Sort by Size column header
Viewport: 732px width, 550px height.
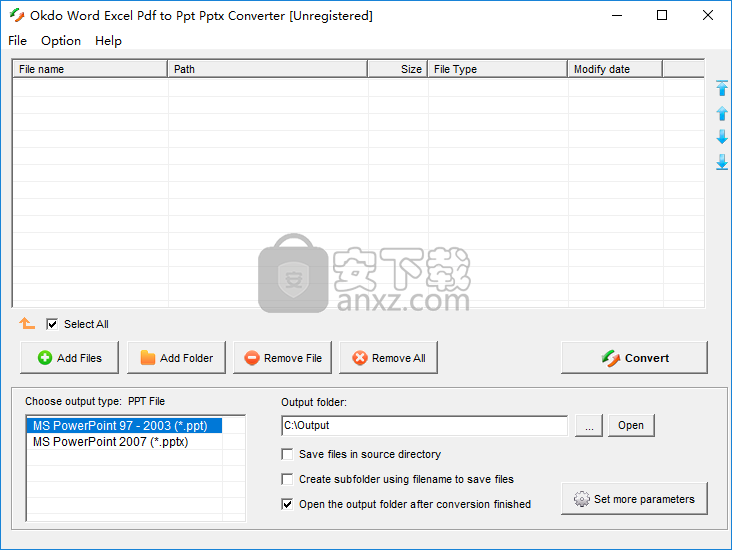398,69
